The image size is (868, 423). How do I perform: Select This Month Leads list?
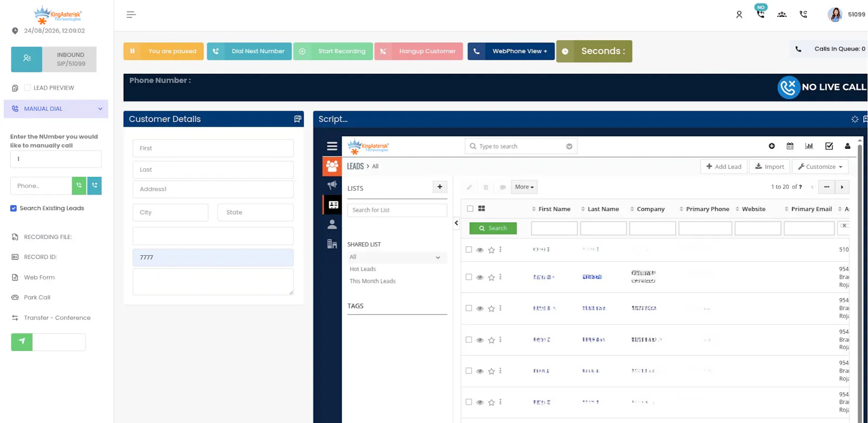[x=372, y=281]
